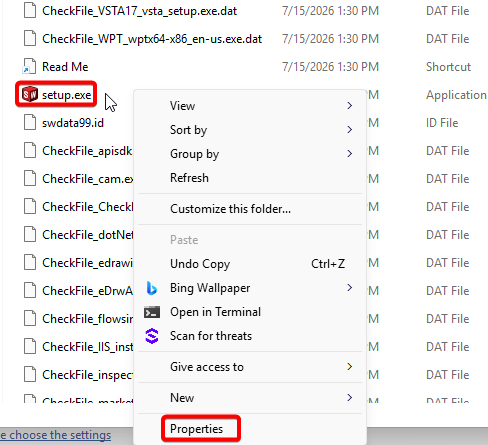This screenshot has width=488, height=445.
Task: Click the Open in Terminal icon
Action: pos(152,312)
